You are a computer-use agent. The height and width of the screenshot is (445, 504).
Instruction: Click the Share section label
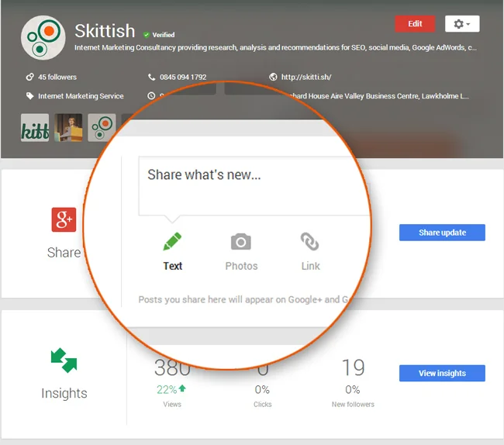[x=64, y=253]
